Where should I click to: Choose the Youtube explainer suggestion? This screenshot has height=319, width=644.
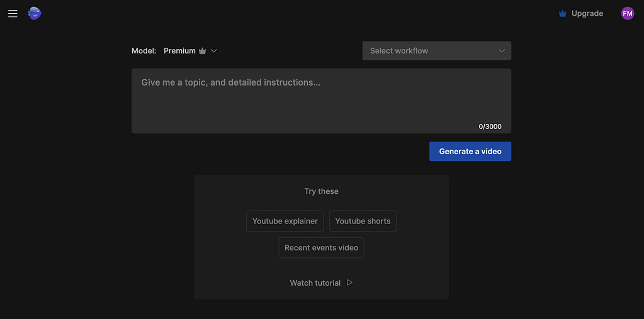tap(285, 221)
